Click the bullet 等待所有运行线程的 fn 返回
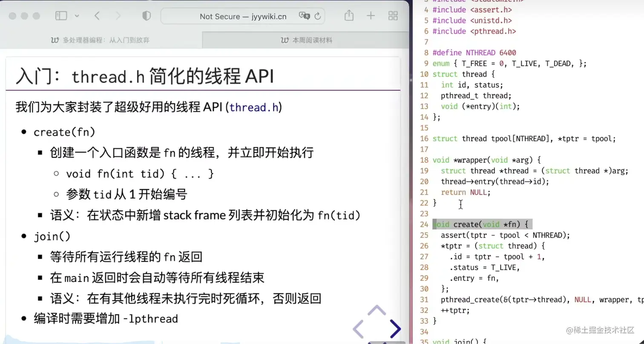Viewport: 644px width, 344px height. [x=126, y=257]
